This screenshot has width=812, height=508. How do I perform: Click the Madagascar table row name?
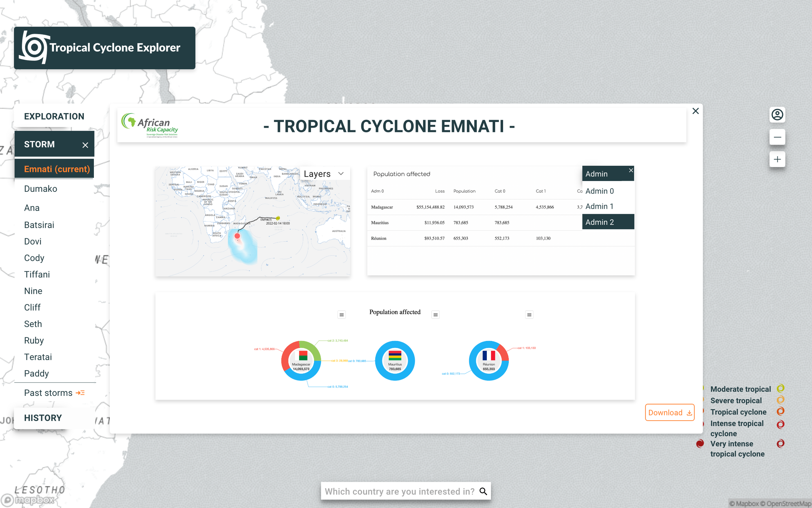coord(382,207)
